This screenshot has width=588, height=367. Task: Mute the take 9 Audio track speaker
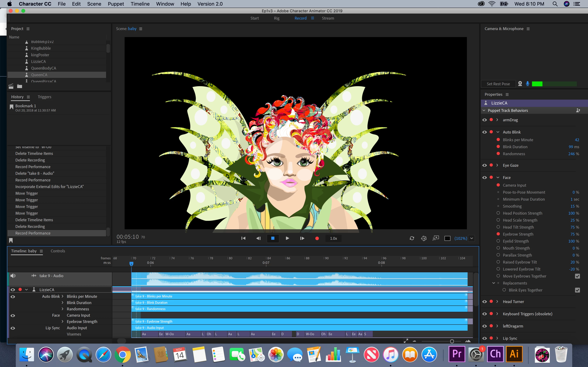13,276
